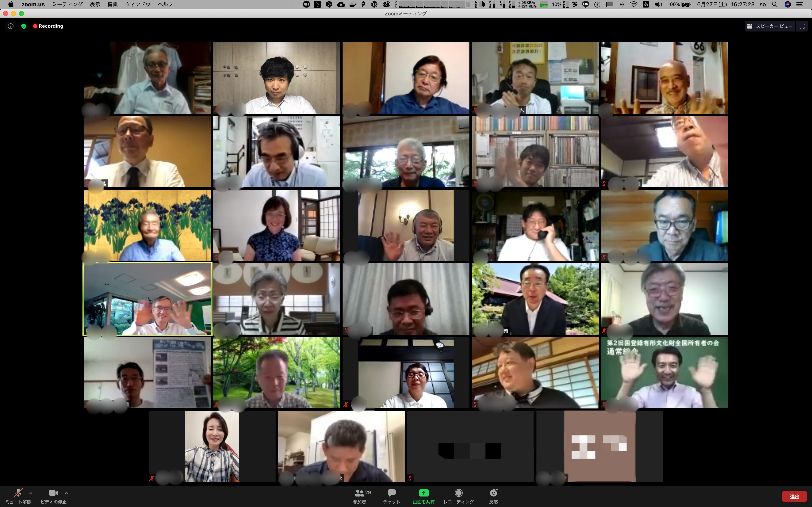Click the green encryption shield icon

24,26
